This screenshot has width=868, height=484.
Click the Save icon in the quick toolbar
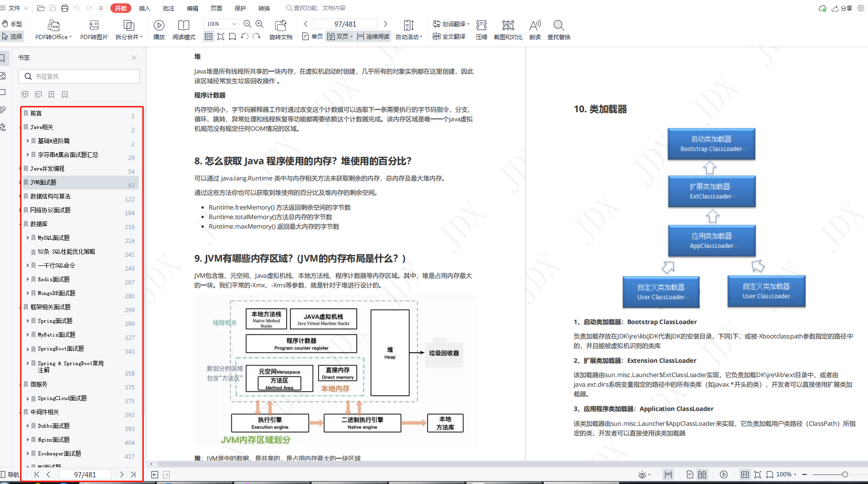(53, 8)
